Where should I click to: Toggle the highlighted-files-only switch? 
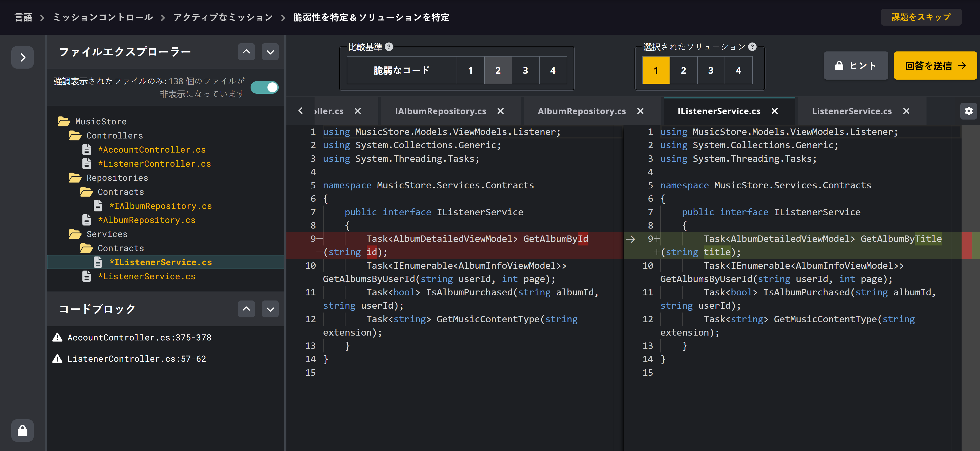pos(264,88)
